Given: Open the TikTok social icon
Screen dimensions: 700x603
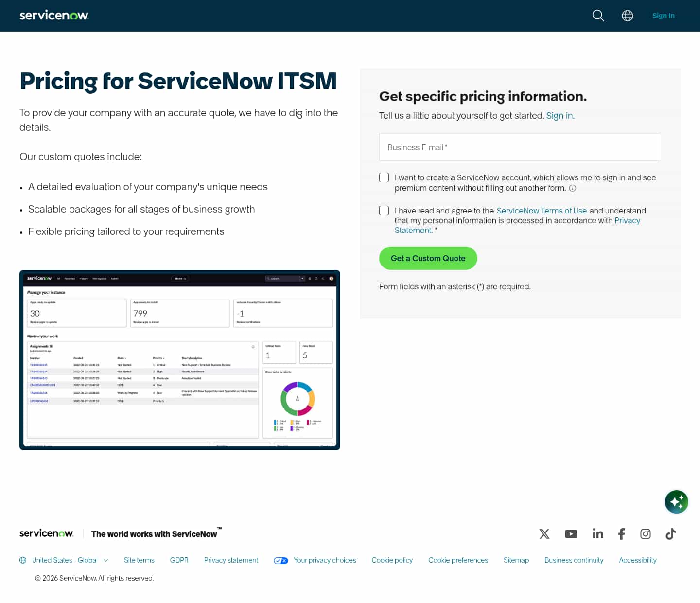Looking at the screenshot, I should pos(671,534).
